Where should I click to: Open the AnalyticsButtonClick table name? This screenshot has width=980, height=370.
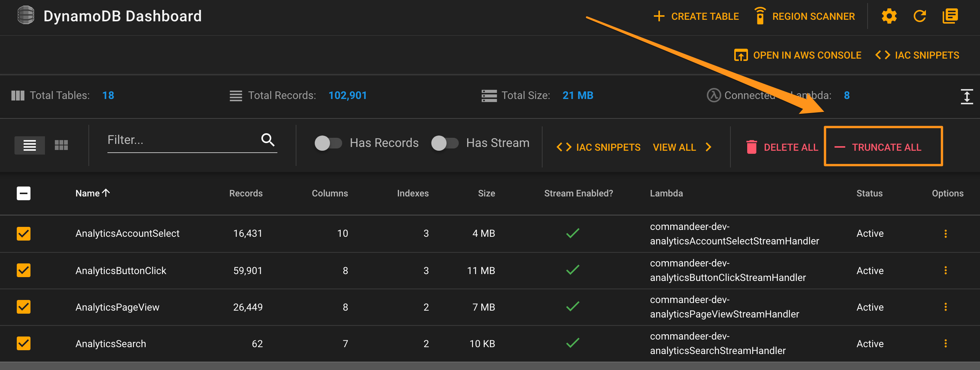121,271
